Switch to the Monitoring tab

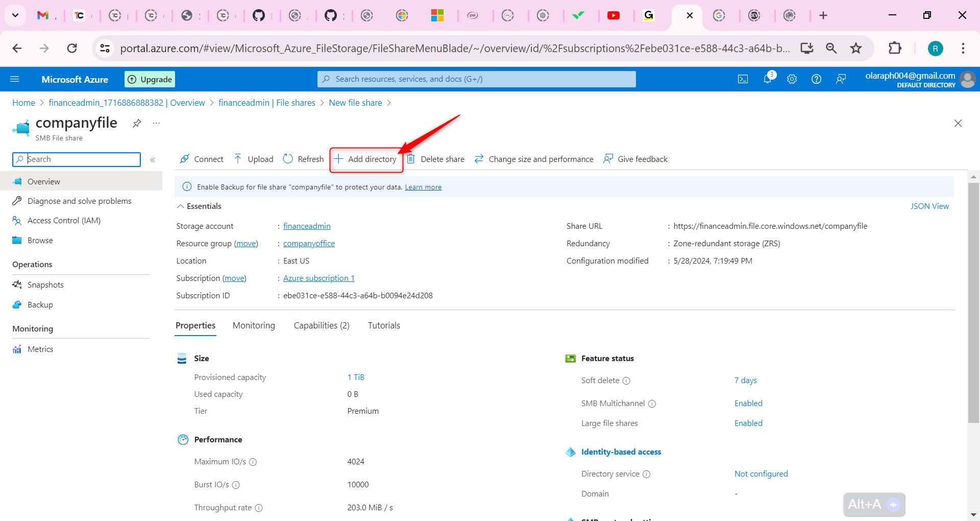point(253,325)
